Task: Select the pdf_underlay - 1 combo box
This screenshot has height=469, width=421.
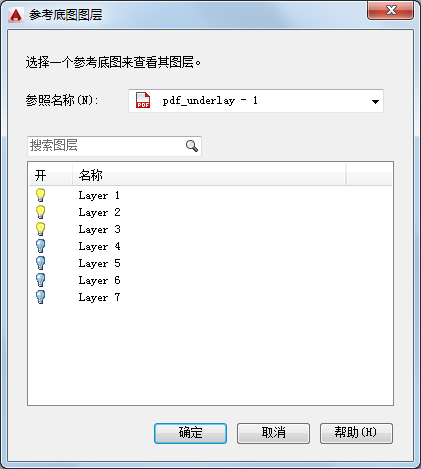Action: [256, 101]
